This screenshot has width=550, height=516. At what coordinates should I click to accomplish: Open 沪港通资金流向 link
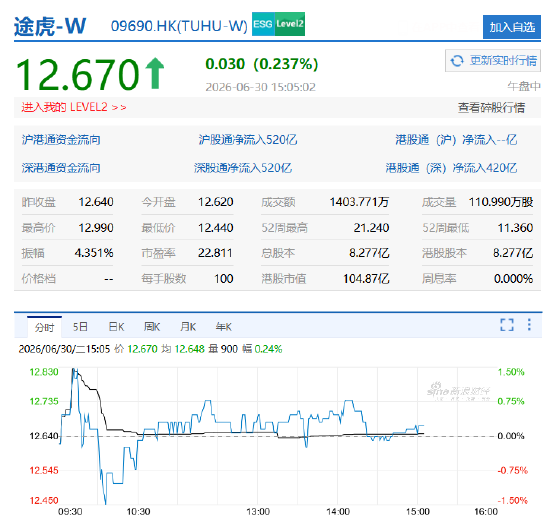(61, 140)
